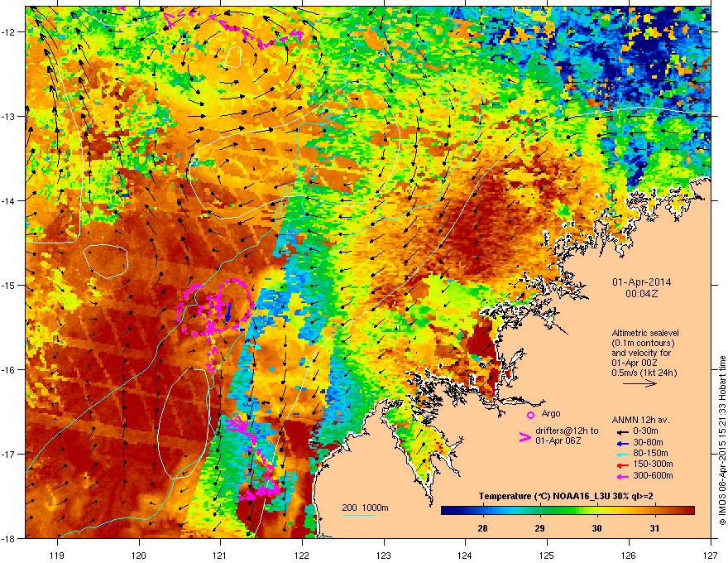The width and height of the screenshot is (728, 563).
Task: Click the '0.5m/s (1kt 24h)' scale text
Action: [644, 373]
